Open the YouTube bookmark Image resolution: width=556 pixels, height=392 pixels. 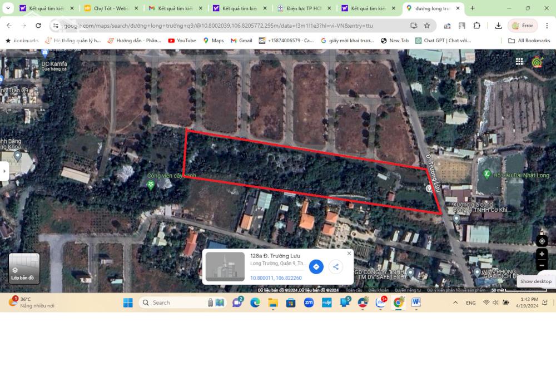click(182, 41)
